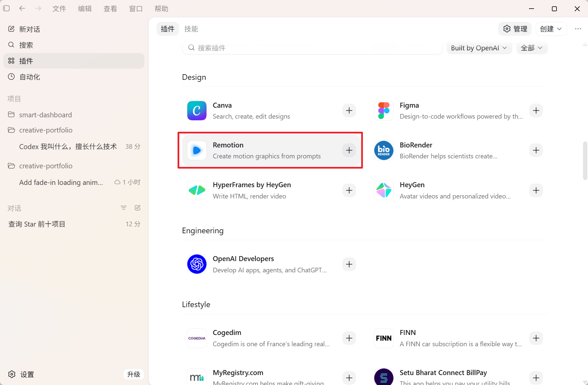Select the BioRender plugin title
The image size is (588, 385).
tap(416, 145)
